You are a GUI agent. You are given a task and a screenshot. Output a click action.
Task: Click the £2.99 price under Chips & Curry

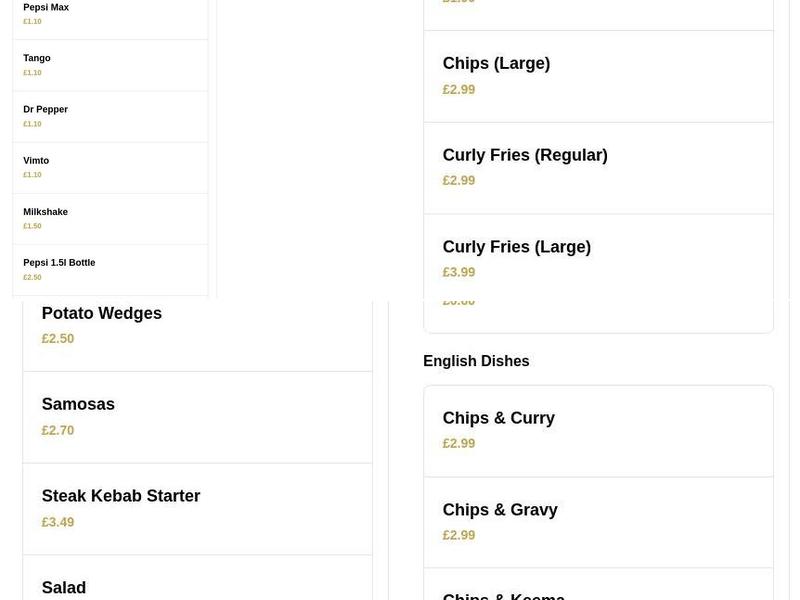pos(458,443)
